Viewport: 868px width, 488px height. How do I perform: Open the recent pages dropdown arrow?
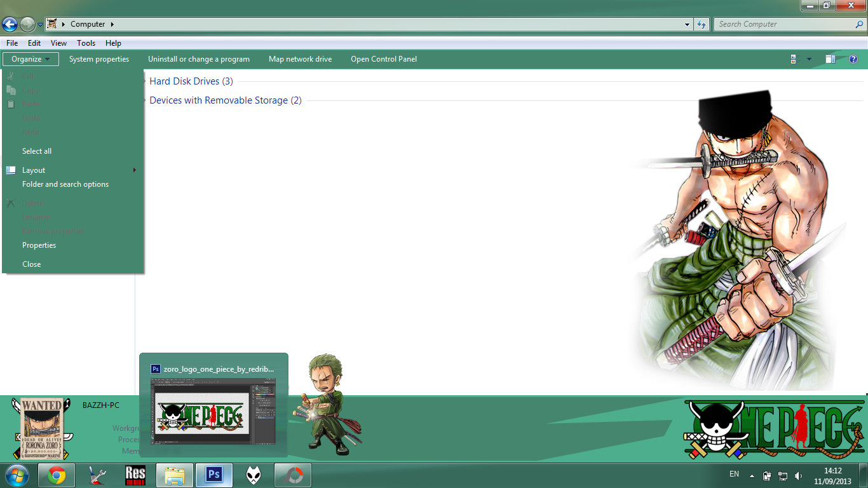[40, 25]
